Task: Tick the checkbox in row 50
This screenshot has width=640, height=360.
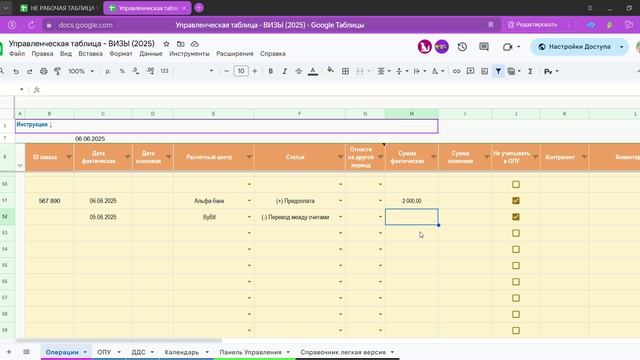Action: [x=516, y=184]
